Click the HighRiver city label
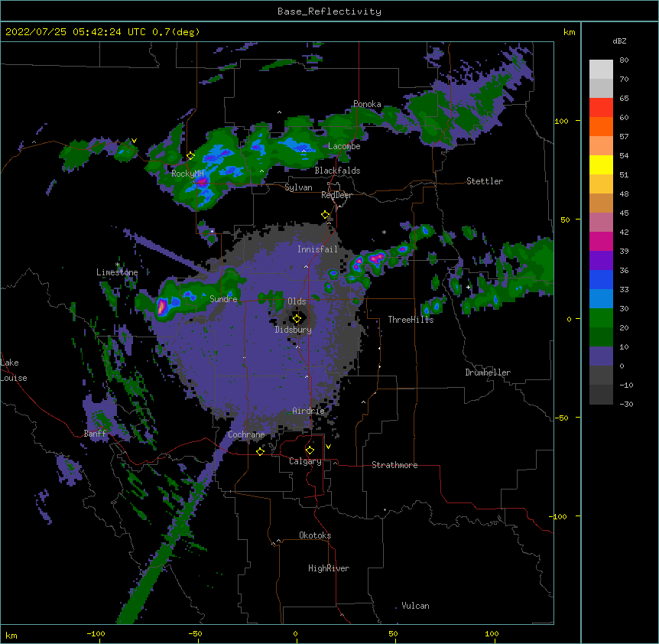The width and height of the screenshot is (659, 644). coord(329,568)
